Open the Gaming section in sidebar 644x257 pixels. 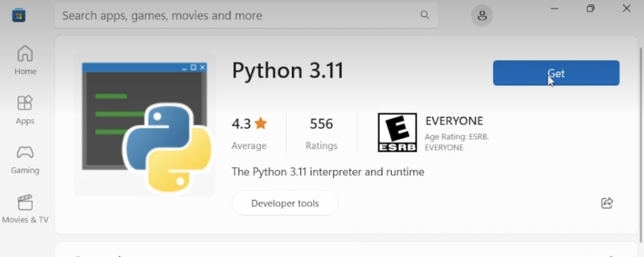pyautogui.click(x=25, y=160)
